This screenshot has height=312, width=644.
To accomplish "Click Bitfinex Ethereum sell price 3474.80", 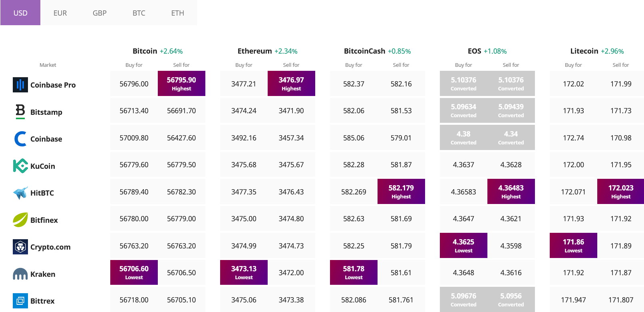I will [291, 218].
